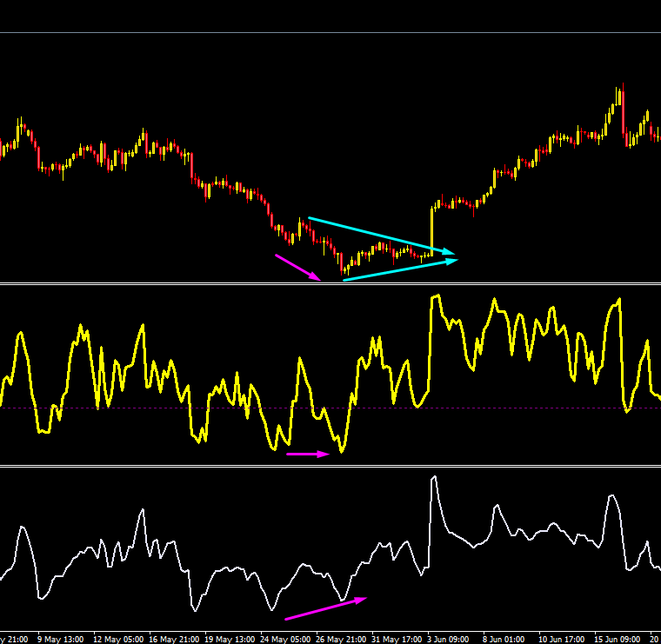The width and height of the screenshot is (661, 644).
Task: Click the 3 Jun 09:00 time label
Action: pyautogui.click(x=448, y=640)
